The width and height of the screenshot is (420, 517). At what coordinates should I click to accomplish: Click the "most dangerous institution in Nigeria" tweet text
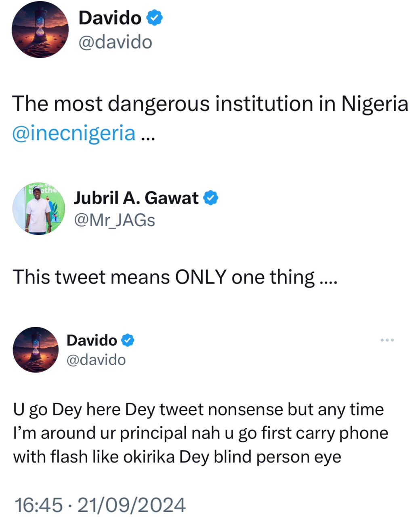pos(210,104)
